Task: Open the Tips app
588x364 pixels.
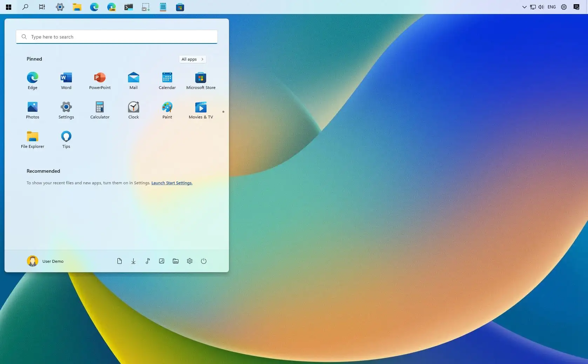Action: coord(66,139)
